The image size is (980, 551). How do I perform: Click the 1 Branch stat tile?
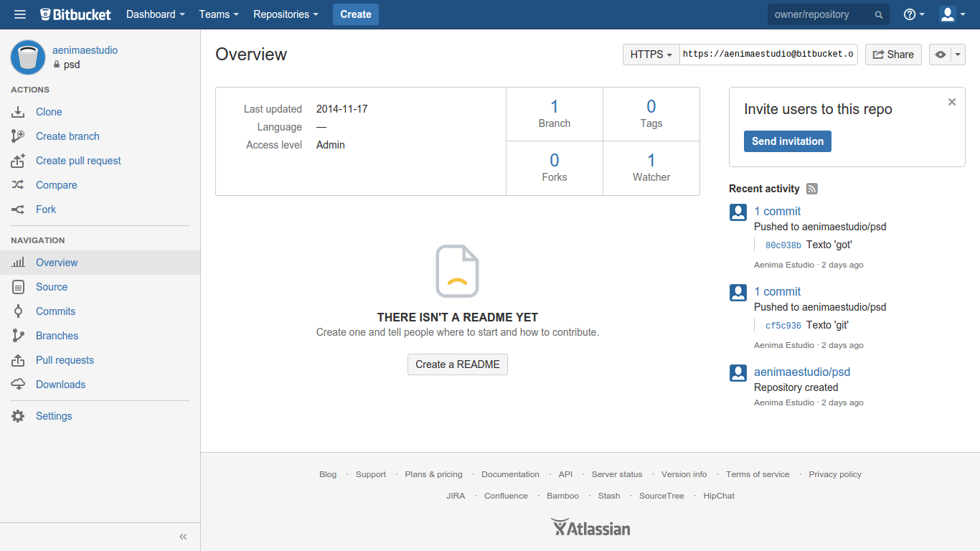[x=555, y=114]
